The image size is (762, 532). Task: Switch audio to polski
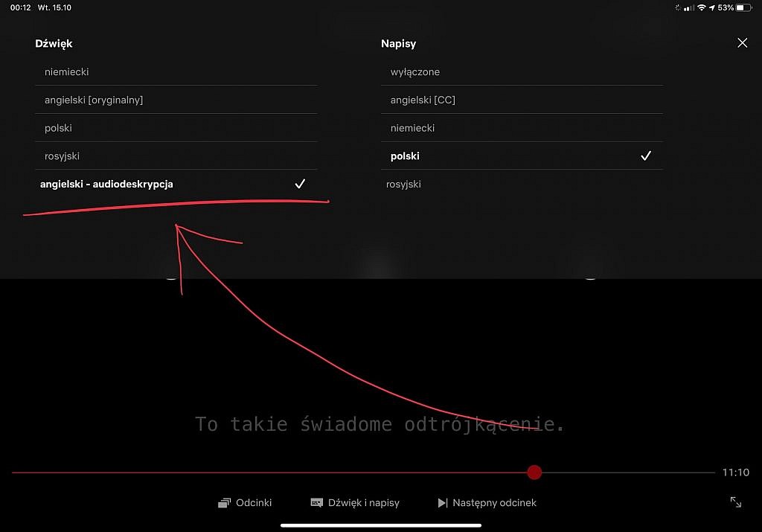176,128
